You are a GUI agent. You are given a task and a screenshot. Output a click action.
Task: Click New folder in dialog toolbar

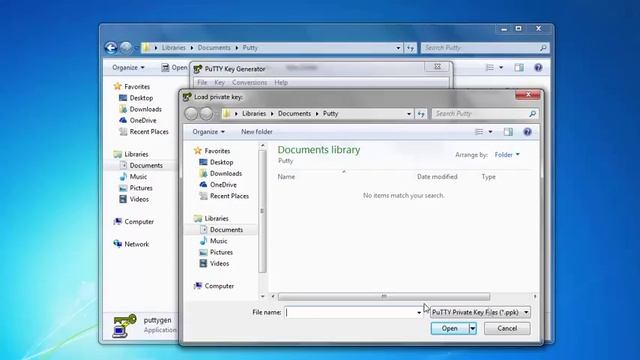point(257,132)
